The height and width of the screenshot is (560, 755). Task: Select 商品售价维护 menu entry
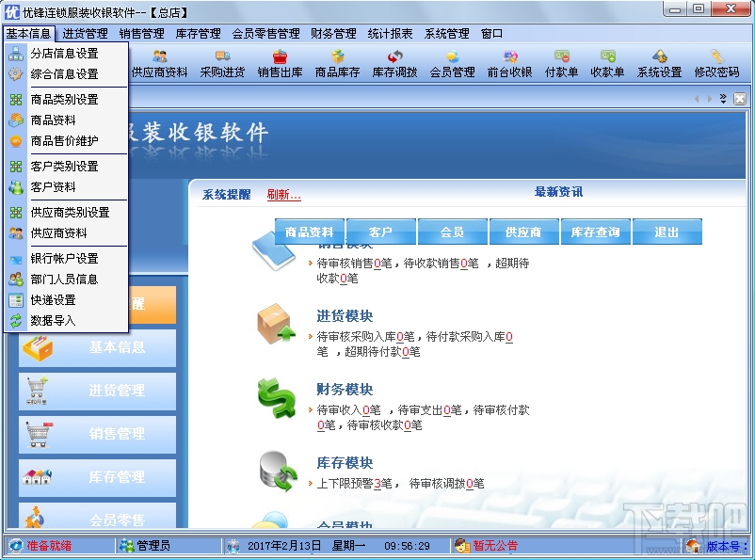pos(66,141)
